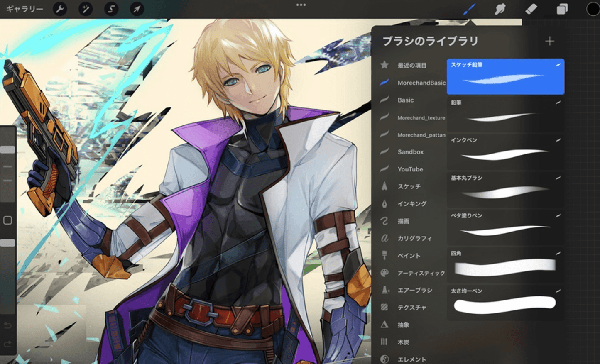
Task: Tap the square modify button in sidebar
Action: click(7, 220)
